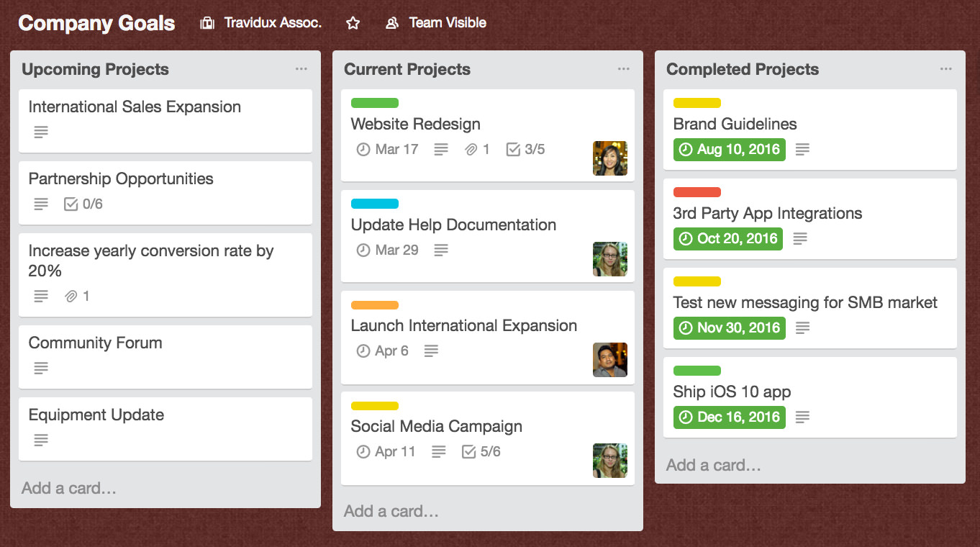Click description icon on Community Forum card

[x=41, y=369]
